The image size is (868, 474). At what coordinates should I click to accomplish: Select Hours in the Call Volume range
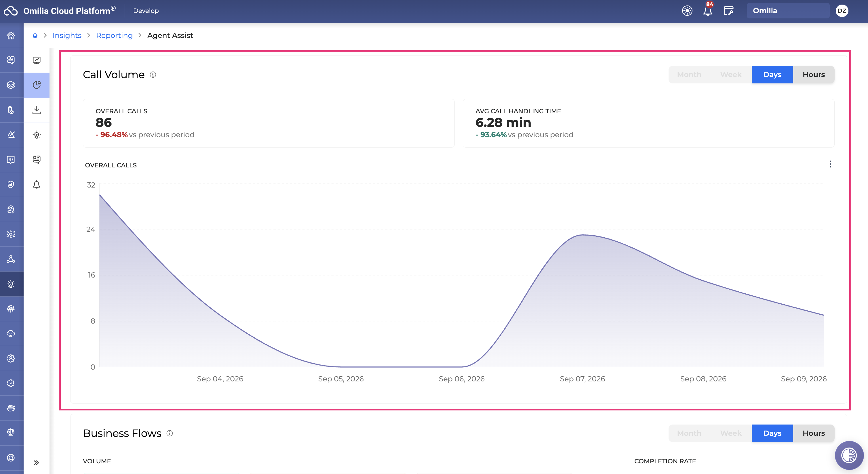pos(813,74)
